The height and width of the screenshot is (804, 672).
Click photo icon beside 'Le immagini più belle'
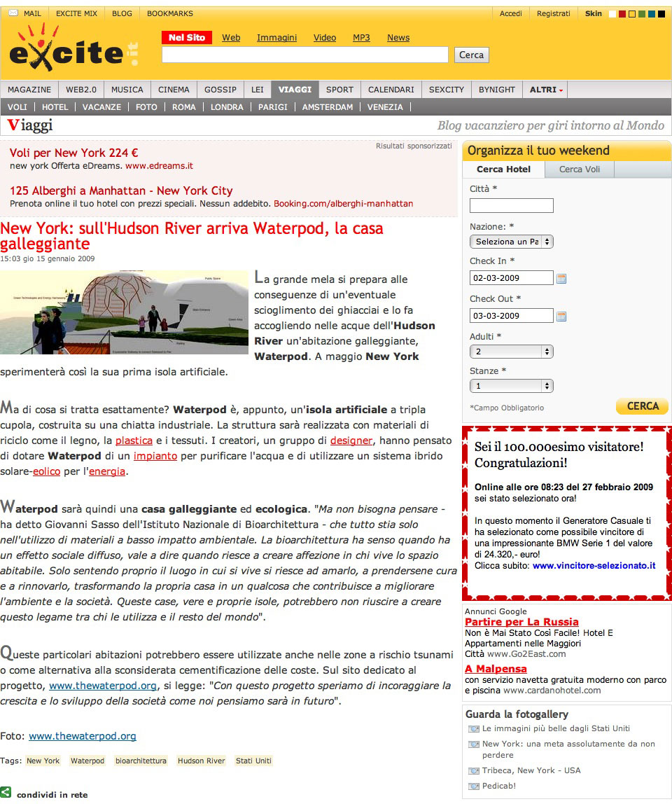coord(474,728)
